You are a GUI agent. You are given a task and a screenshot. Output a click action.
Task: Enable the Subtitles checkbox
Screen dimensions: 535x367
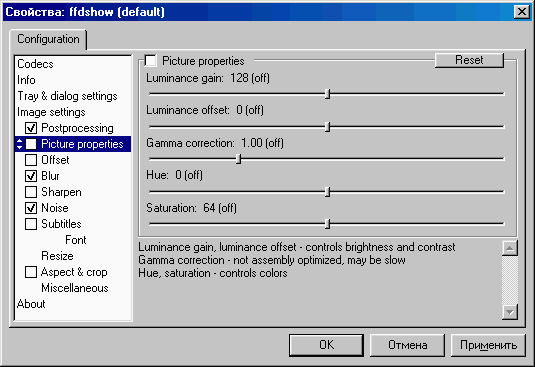pos(31,224)
